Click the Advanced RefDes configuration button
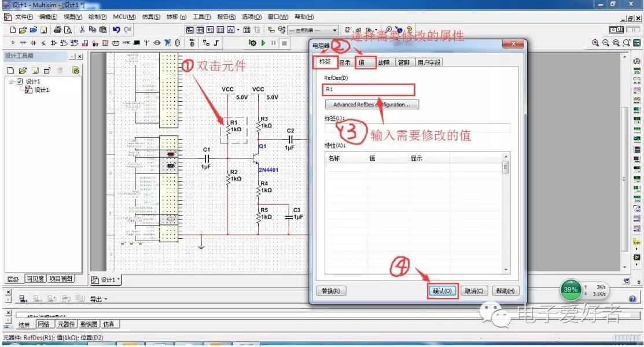644x347 pixels. (x=371, y=105)
